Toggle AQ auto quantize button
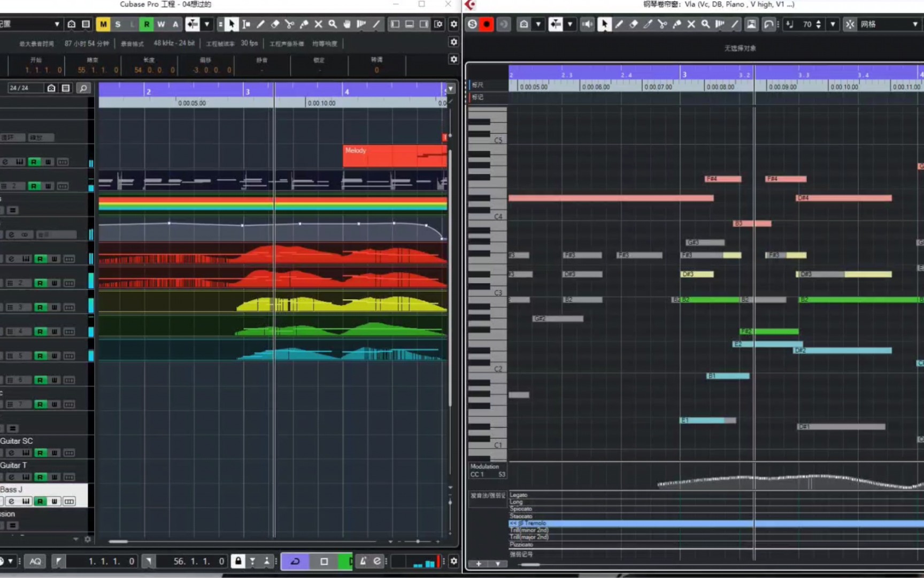 pos(35,561)
